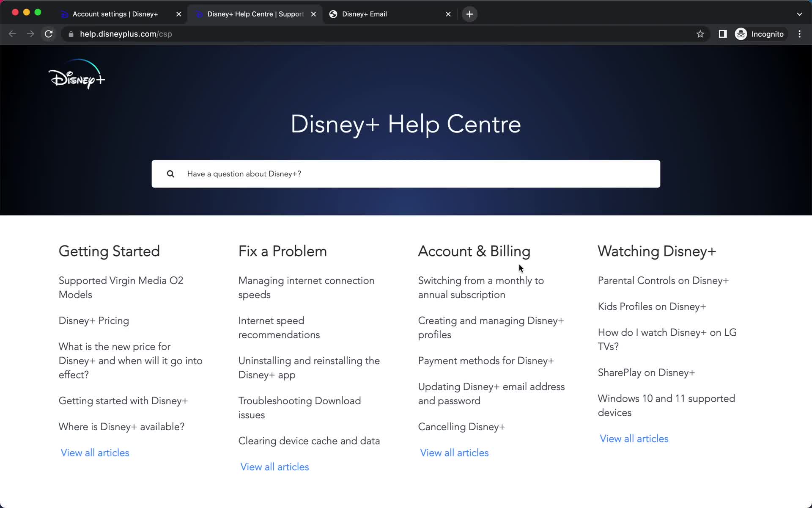Go forward in browser history
812x508 pixels.
tap(30, 34)
